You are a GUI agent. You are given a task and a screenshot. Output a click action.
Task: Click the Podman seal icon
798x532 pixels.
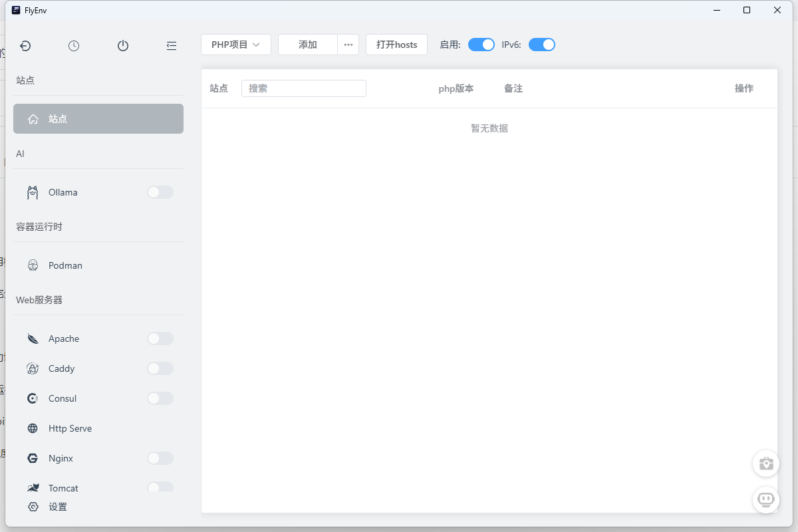pyautogui.click(x=33, y=265)
